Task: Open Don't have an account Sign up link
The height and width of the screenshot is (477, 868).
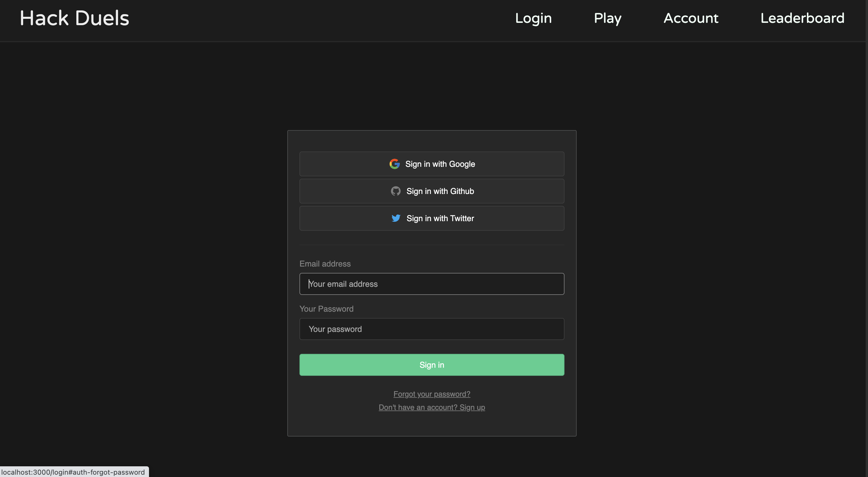Action: click(x=432, y=407)
